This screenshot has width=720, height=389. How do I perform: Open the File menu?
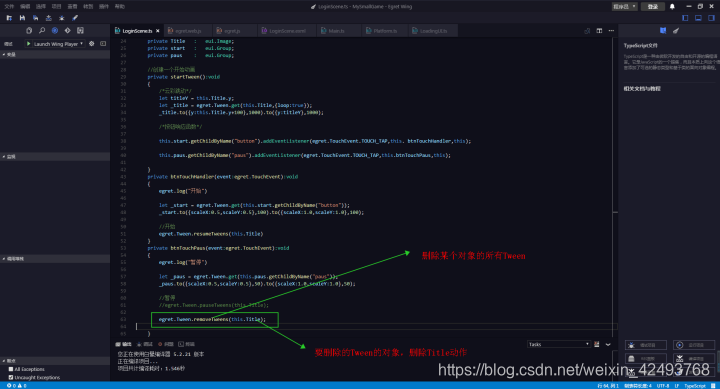pyautogui.click(x=9, y=6)
